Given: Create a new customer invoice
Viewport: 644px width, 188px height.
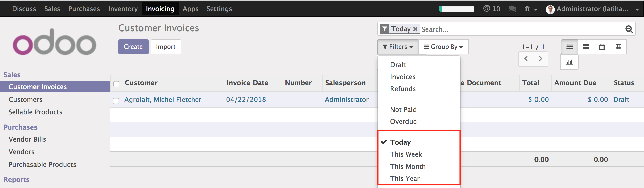Looking at the screenshot, I should tap(133, 47).
